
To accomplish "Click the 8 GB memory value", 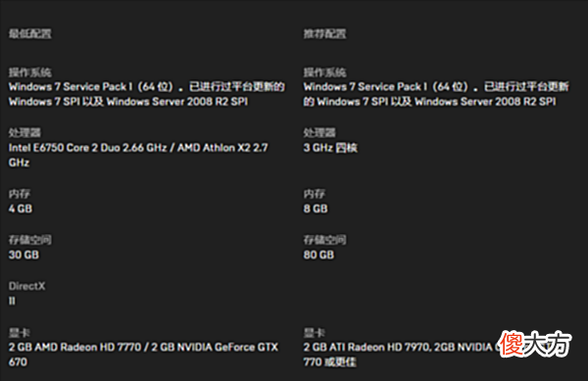I will (316, 209).
